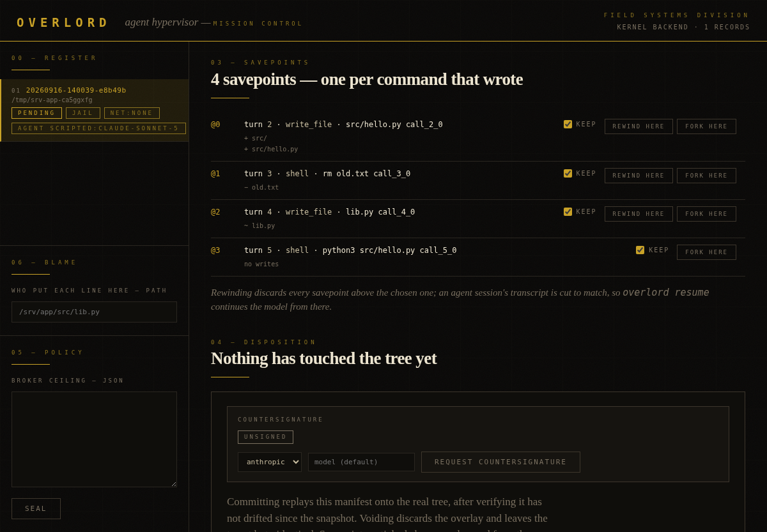
Task: Click the 'no writes' note under turn 5
Action: [x=261, y=264]
